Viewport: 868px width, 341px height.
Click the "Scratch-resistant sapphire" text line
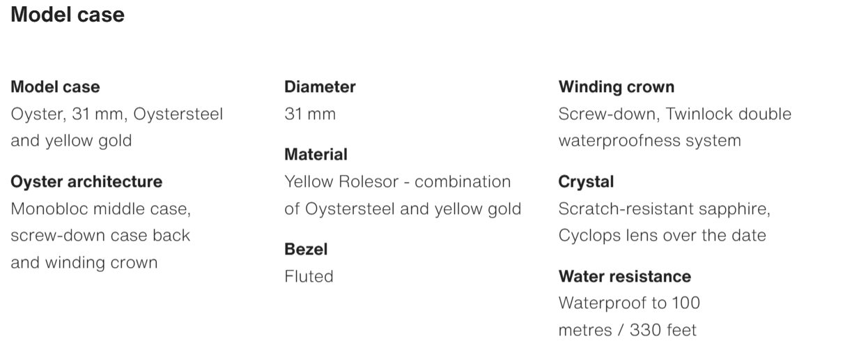664,209
